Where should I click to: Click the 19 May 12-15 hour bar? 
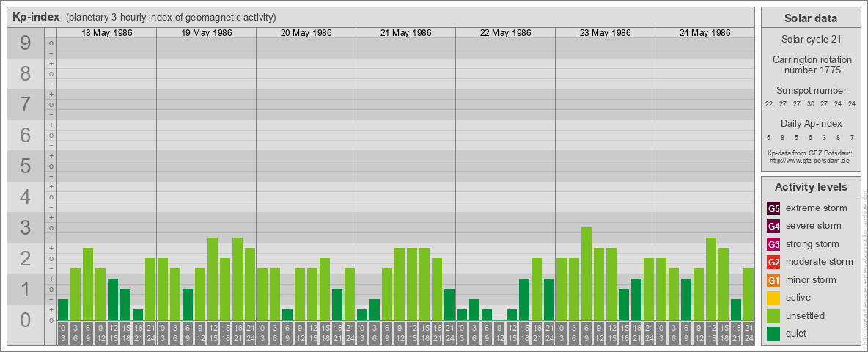pyautogui.click(x=213, y=279)
